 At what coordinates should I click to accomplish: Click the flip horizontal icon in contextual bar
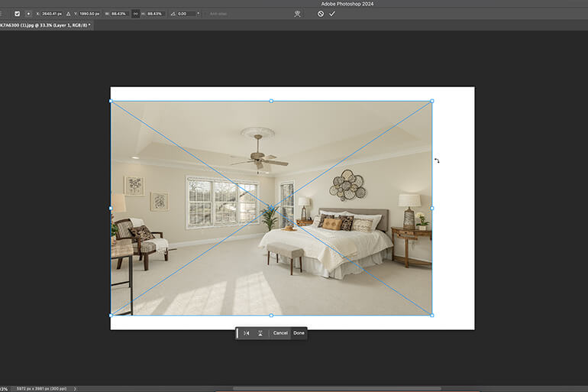tap(247, 333)
